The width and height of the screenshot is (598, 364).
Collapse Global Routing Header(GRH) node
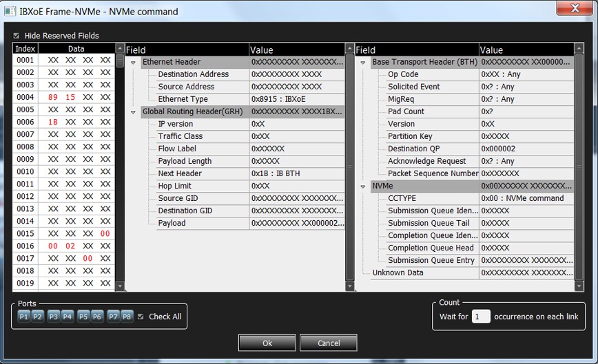[133, 112]
